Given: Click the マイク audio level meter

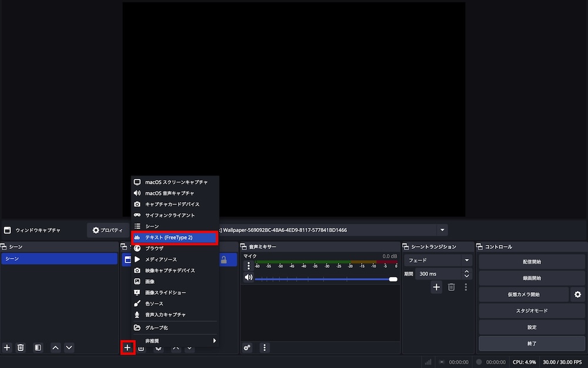Looking at the screenshot, I should coord(326,262).
